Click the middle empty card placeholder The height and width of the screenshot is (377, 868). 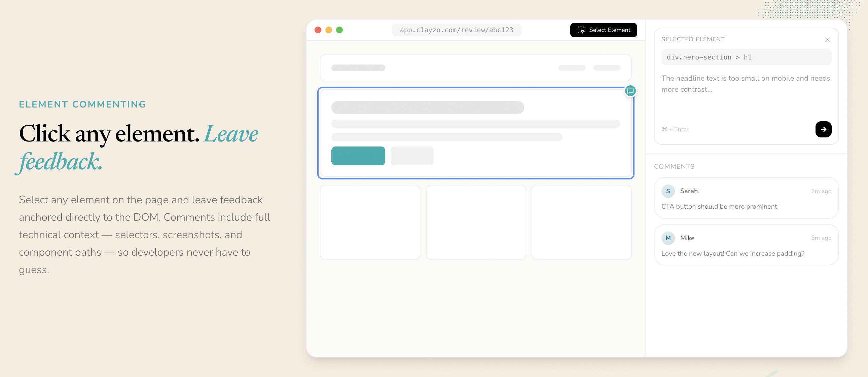click(475, 222)
